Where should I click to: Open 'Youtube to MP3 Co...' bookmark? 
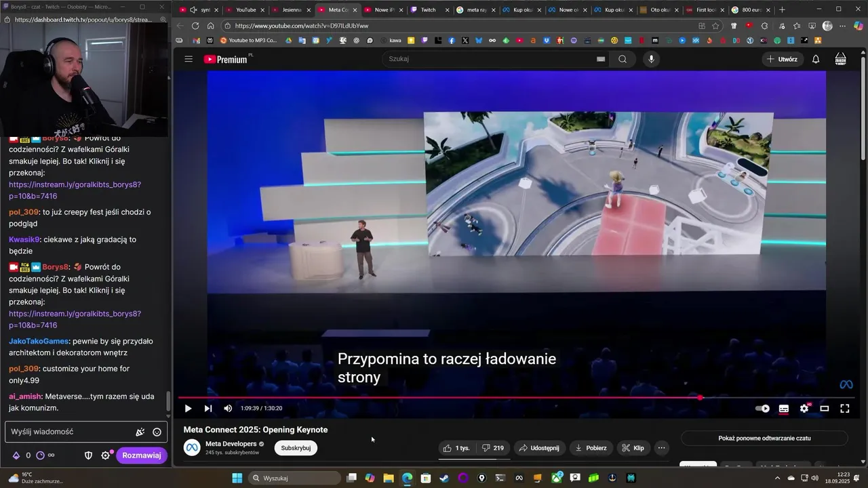pyautogui.click(x=249, y=41)
